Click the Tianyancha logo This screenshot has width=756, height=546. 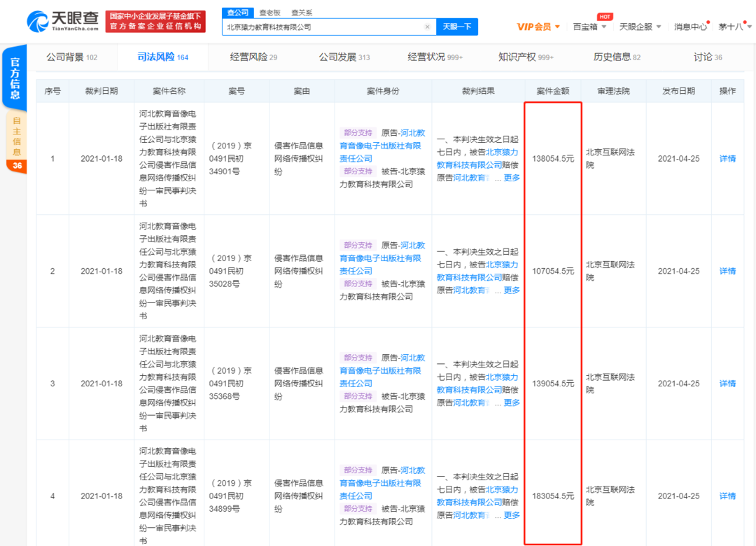(x=63, y=21)
